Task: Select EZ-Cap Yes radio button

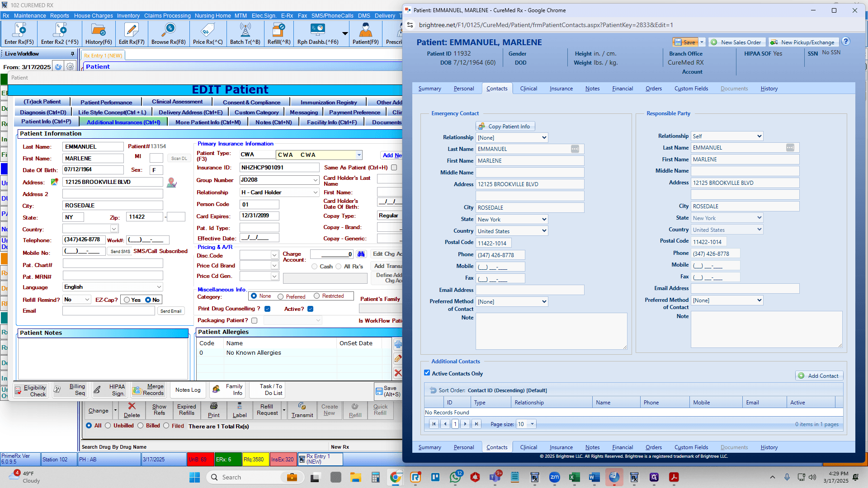Action: [127, 300]
